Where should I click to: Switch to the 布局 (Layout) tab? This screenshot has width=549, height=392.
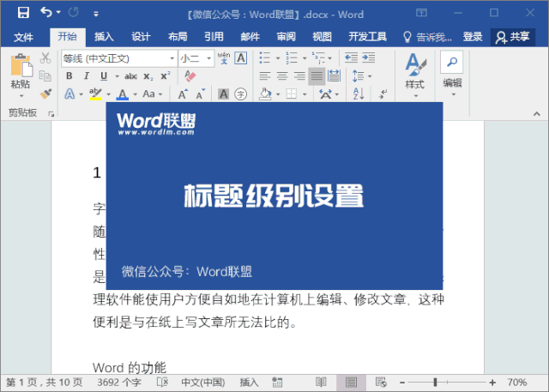point(178,37)
